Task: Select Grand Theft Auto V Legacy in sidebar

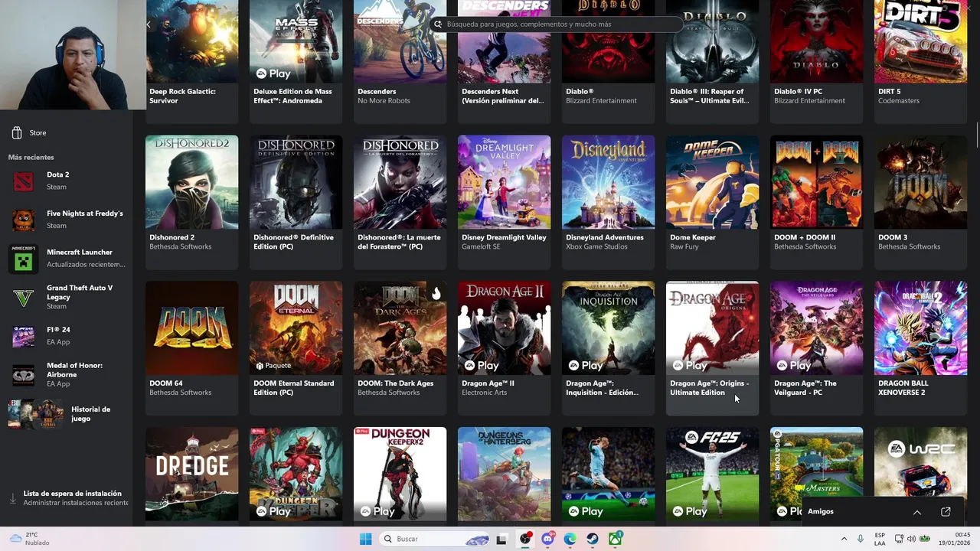Action: [x=67, y=297]
